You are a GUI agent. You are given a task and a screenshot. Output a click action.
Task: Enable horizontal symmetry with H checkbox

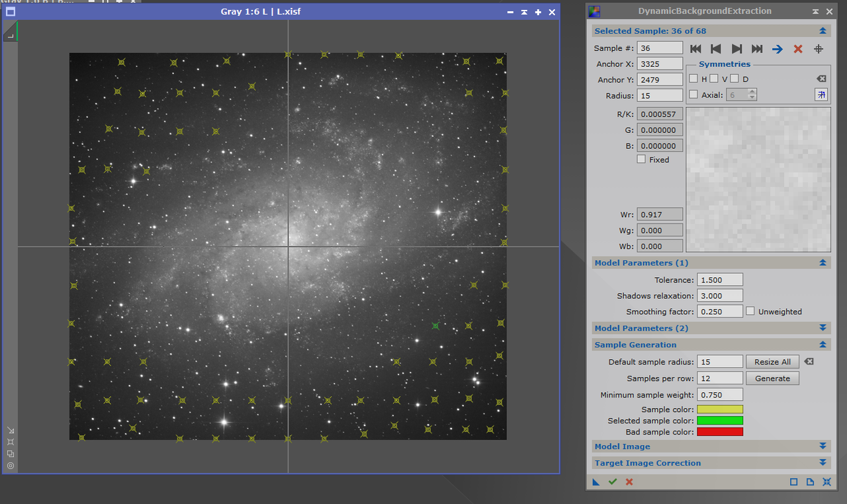click(693, 78)
